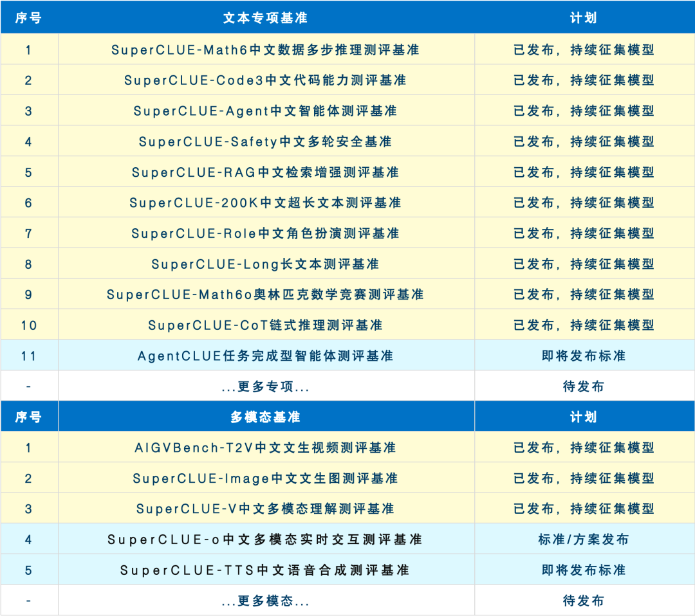Select "SuperCLUE-RAG中文检索增强测评基准" cell

[x=266, y=172]
